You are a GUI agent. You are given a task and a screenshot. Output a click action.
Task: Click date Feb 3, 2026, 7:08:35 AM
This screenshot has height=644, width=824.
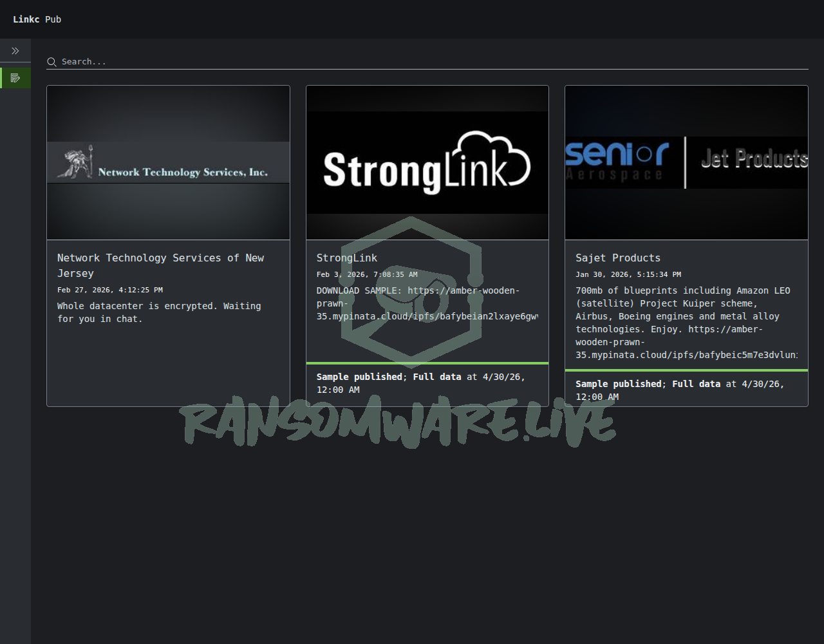tap(367, 274)
